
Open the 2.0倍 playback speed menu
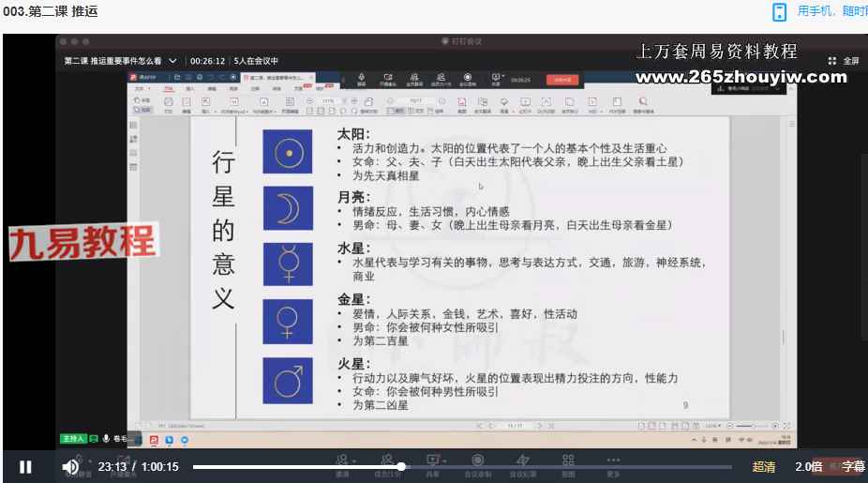click(x=808, y=467)
